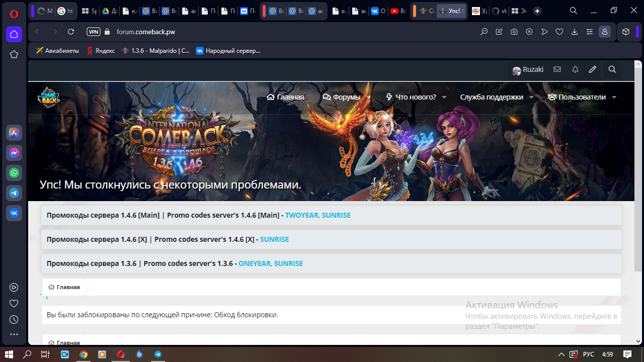
Task: Click the Главная breadcrumb link
Action: tap(64, 287)
